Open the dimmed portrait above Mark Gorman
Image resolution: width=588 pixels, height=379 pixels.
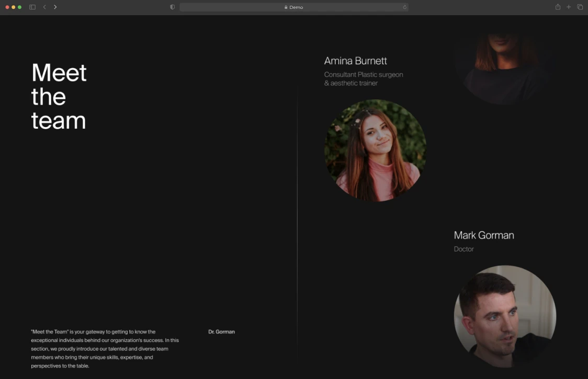click(505, 68)
